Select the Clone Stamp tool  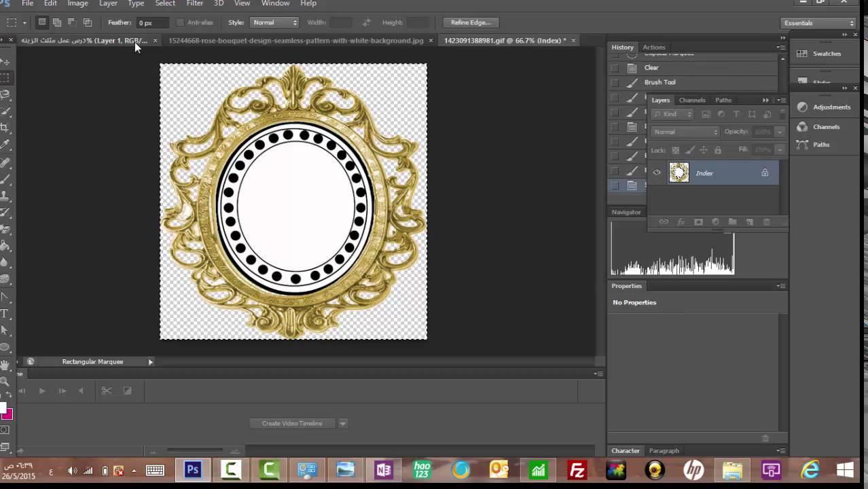click(x=5, y=196)
